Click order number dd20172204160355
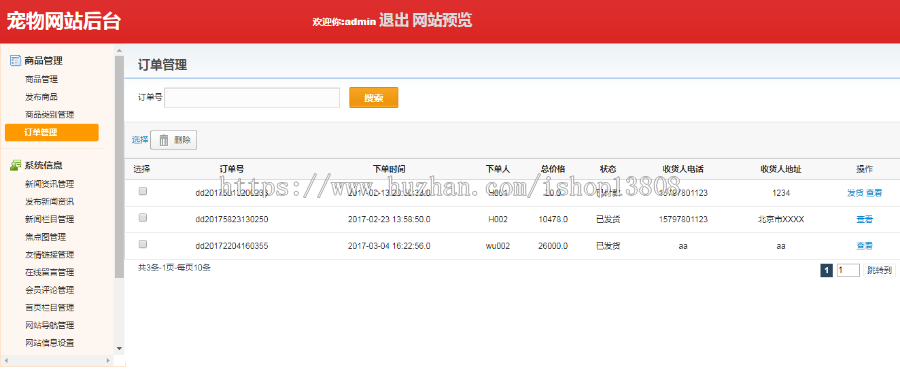 click(232, 246)
